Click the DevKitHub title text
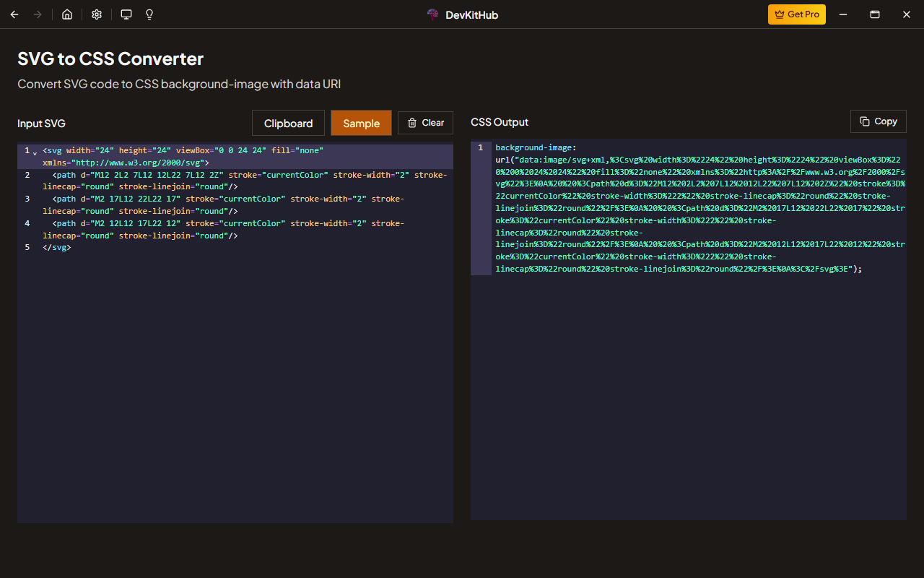This screenshot has width=924, height=578. [x=471, y=14]
